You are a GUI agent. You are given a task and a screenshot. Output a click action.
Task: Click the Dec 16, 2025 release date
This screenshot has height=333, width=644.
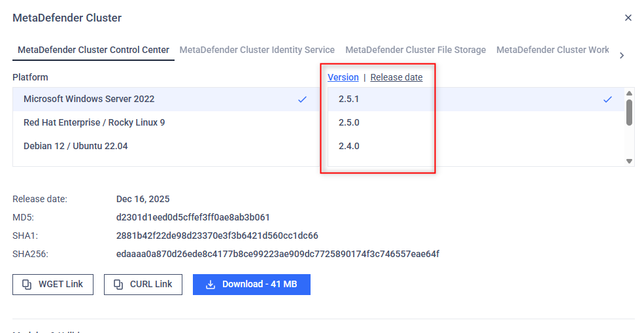tap(143, 199)
